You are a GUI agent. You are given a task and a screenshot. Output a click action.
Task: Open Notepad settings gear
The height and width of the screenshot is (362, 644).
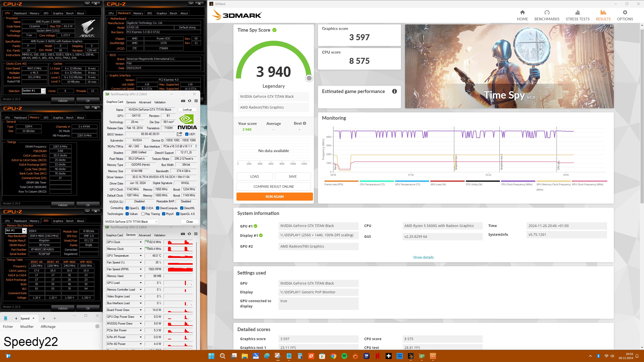[x=97, y=326]
